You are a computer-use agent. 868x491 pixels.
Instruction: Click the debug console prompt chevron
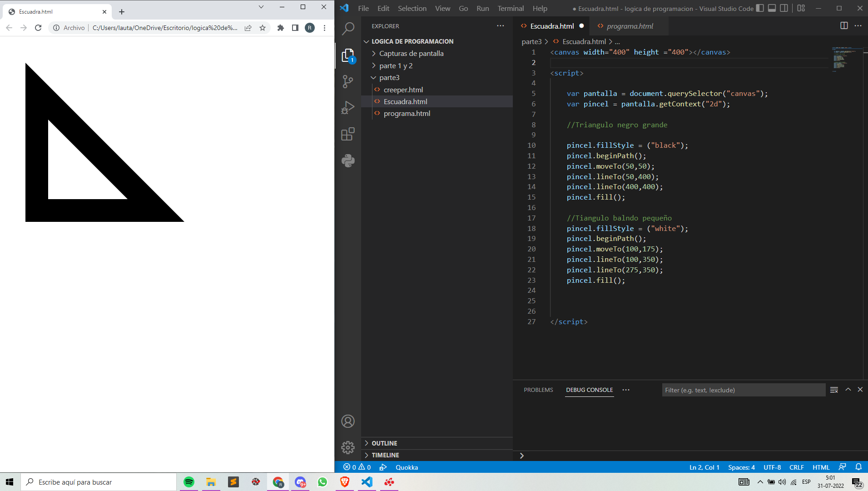pos(522,456)
